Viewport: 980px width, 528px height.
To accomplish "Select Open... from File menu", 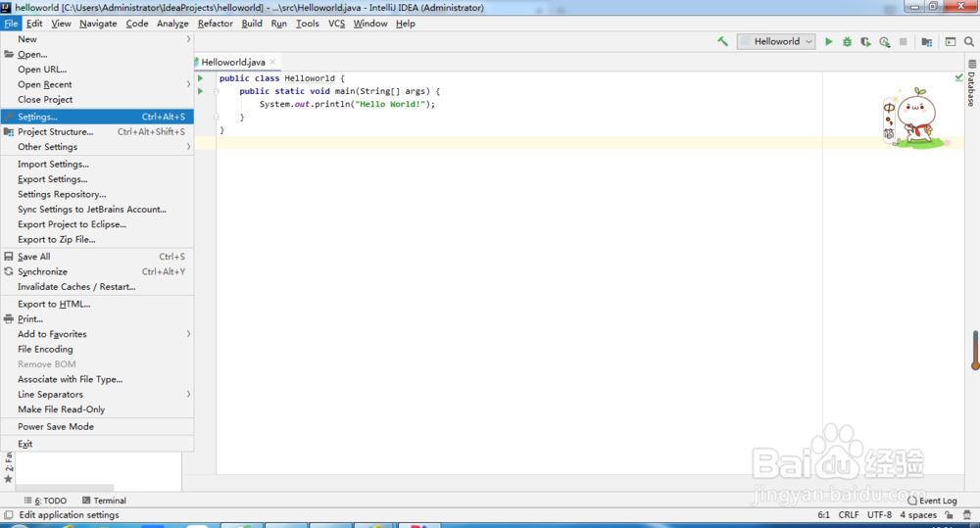I will click(97, 54).
